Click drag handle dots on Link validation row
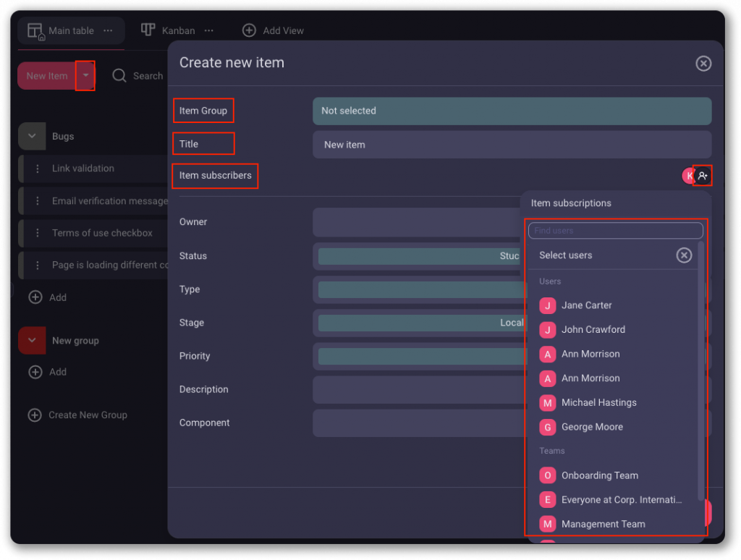 pos(38,169)
